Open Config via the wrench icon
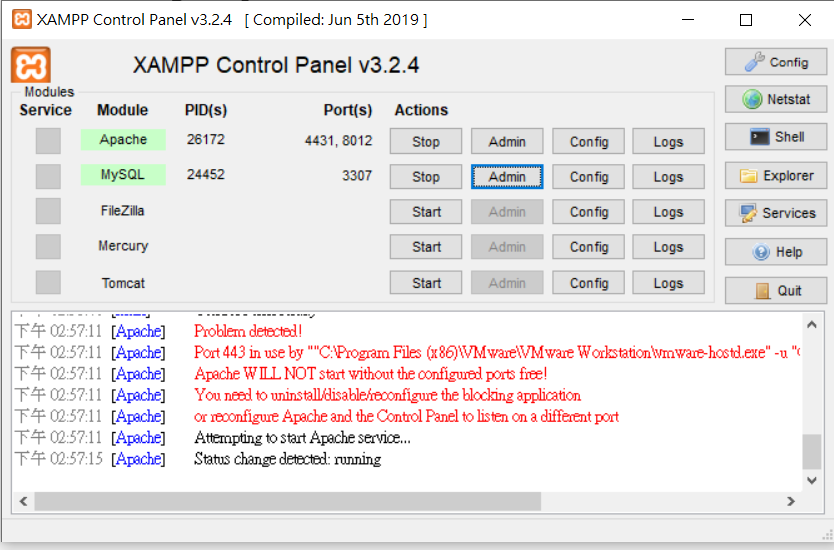 (x=775, y=62)
